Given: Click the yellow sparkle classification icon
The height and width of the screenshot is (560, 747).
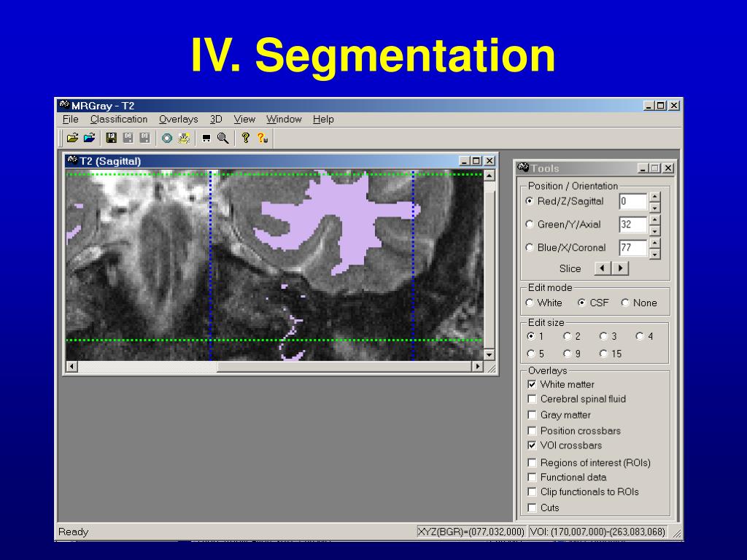Looking at the screenshot, I should click(x=183, y=138).
